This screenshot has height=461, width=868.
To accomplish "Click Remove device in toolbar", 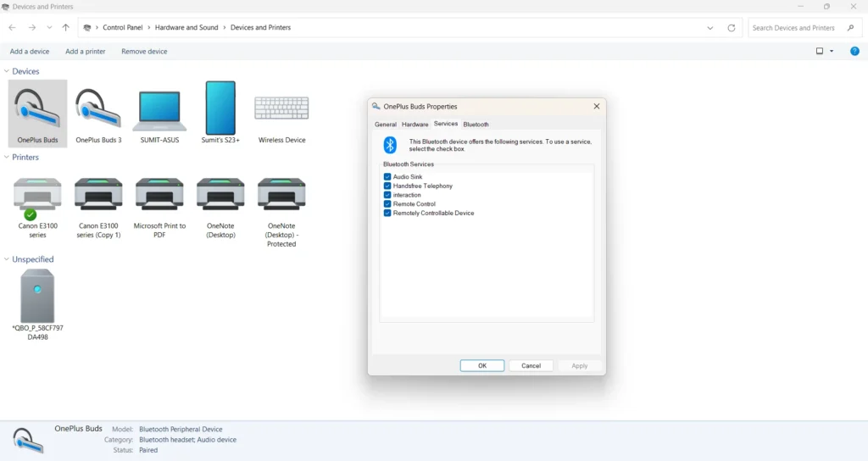I will [144, 52].
